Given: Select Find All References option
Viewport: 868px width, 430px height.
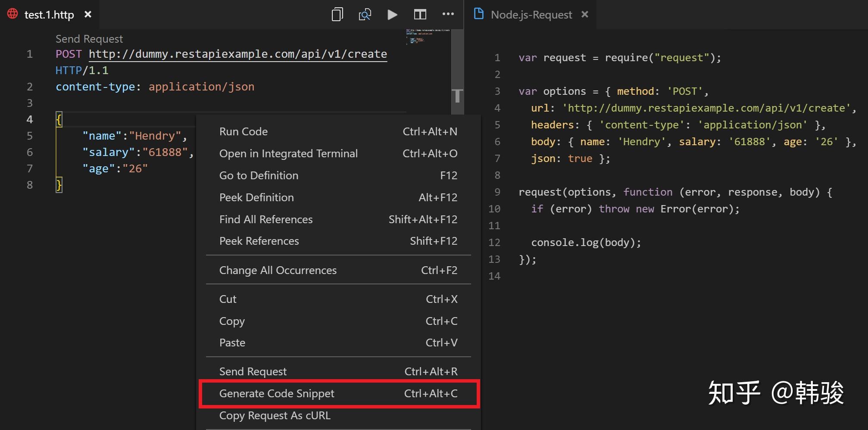Looking at the screenshot, I should pyautogui.click(x=266, y=219).
